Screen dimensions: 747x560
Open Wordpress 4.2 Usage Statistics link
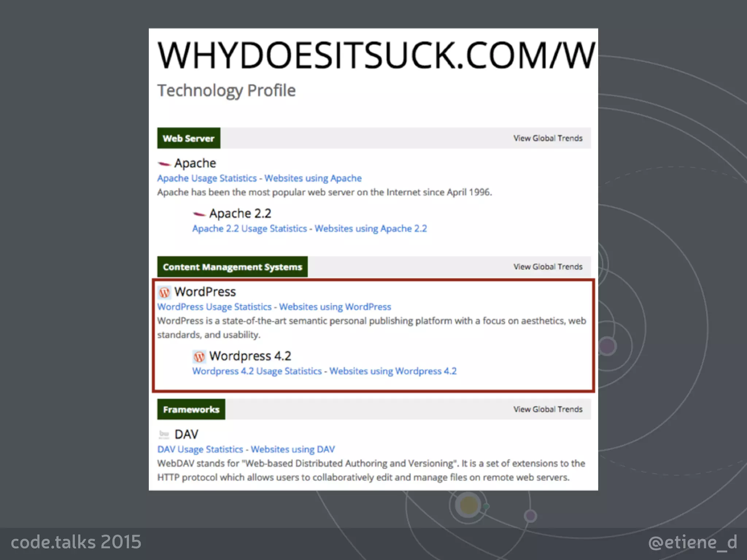tap(257, 371)
